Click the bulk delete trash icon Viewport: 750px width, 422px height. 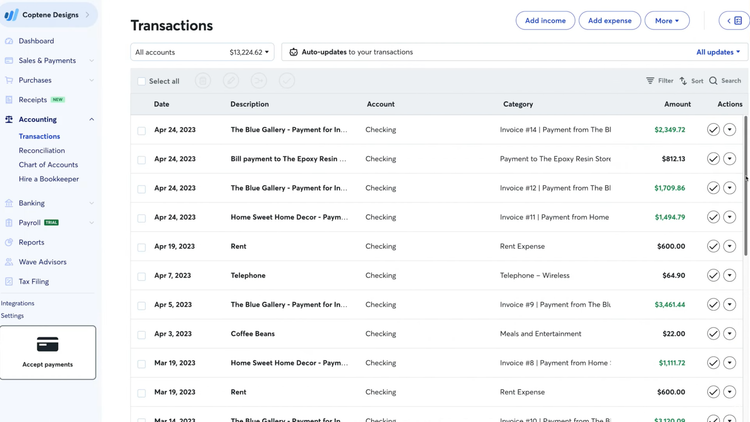click(x=203, y=81)
